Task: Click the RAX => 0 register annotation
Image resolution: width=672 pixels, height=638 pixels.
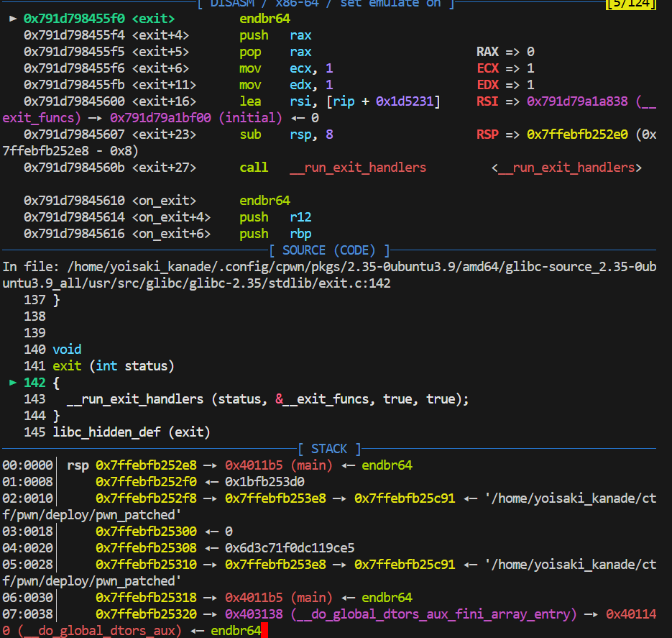Action: [x=505, y=52]
